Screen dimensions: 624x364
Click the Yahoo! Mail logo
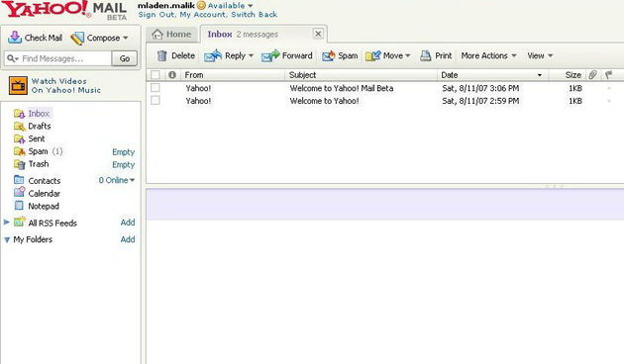coord(64,10)
